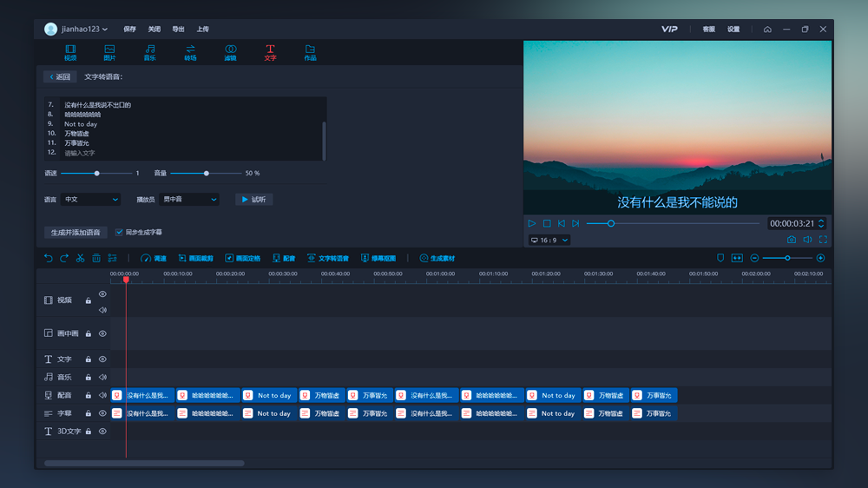Select the first Not to day voice clip

[x=269, y=395]
